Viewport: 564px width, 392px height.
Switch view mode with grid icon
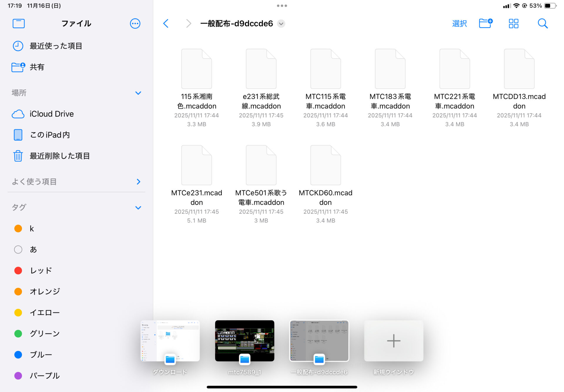pos(513,24)
